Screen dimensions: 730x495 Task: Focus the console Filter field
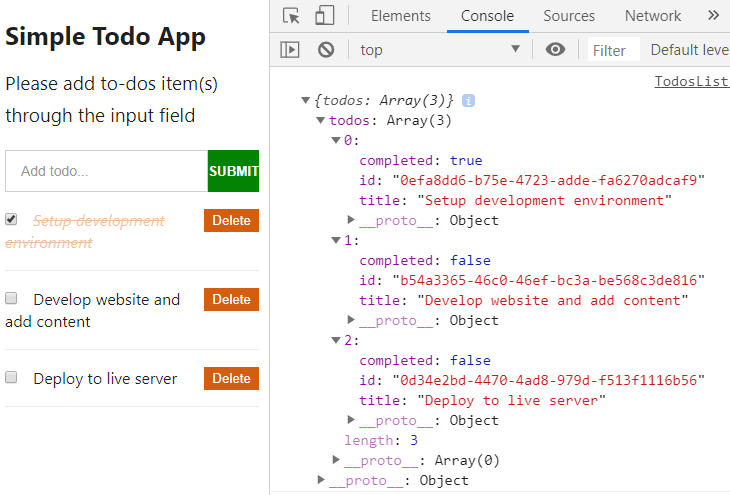tap(614, 49)
